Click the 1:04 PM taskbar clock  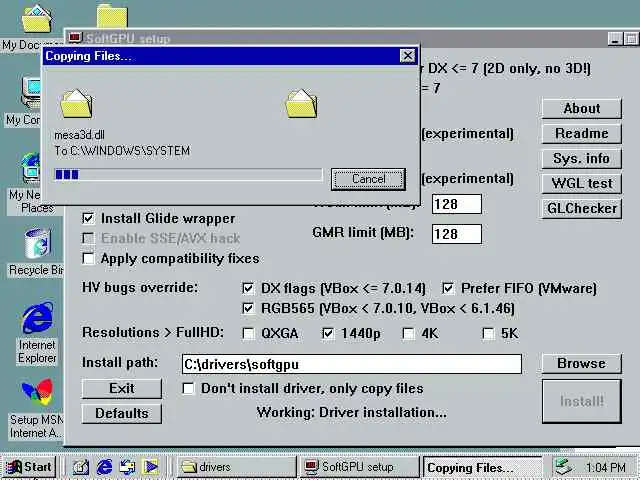click(x=606, y=467)
